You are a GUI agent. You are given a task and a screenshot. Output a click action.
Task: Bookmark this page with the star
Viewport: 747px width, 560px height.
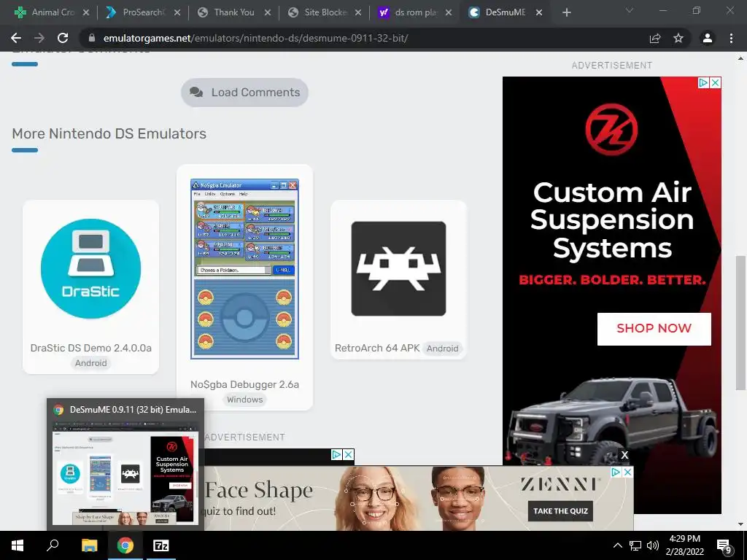pyautogui.click(x=678, y=38)
